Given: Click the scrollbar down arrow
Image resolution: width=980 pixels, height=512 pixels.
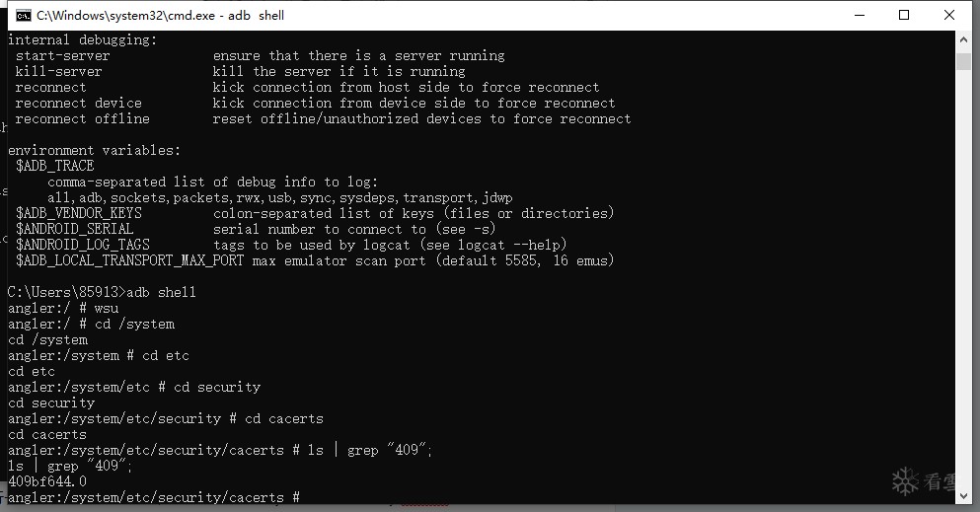Looking at the screenshot, I should tap(963, 496).
